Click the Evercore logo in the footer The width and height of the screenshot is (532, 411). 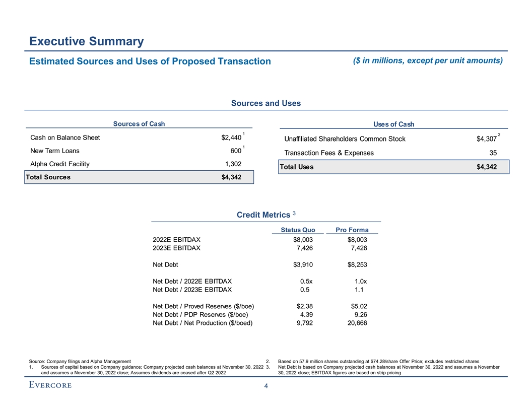click(x=50, y=386)
